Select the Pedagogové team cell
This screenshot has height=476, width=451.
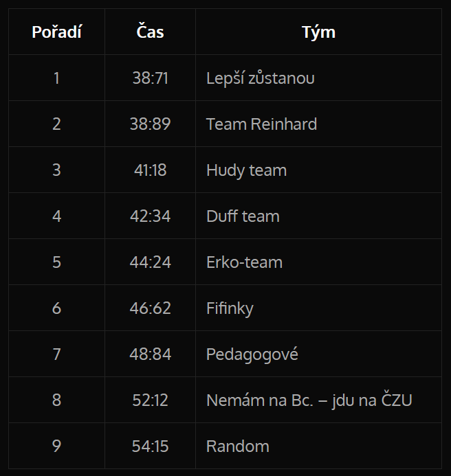pyautogui.click(x=252, y=354)
